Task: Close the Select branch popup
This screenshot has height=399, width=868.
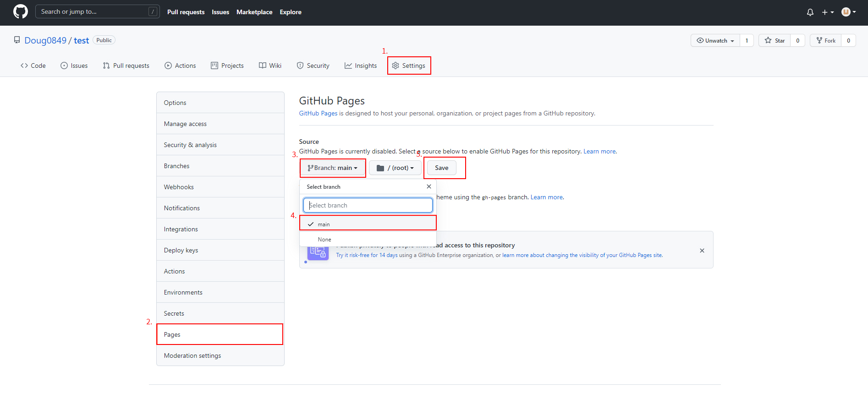Action: [429, 186]
